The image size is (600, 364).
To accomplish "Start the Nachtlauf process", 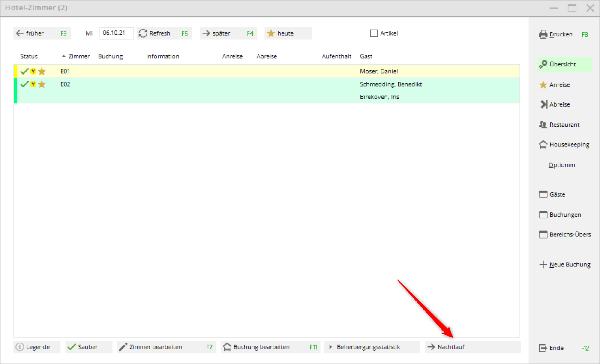I will (x=472, y=347).
